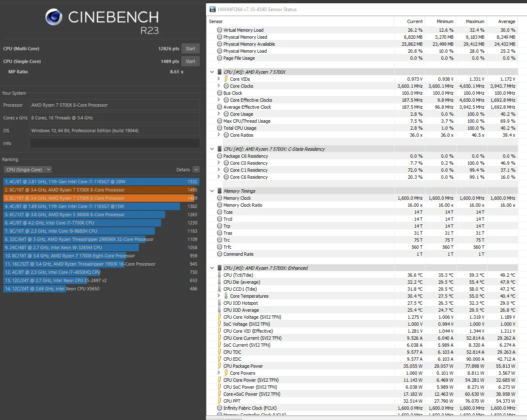Click the HWiNFO64 title bar app icon
Screen dimensions: 527x420
pos(213,9)
